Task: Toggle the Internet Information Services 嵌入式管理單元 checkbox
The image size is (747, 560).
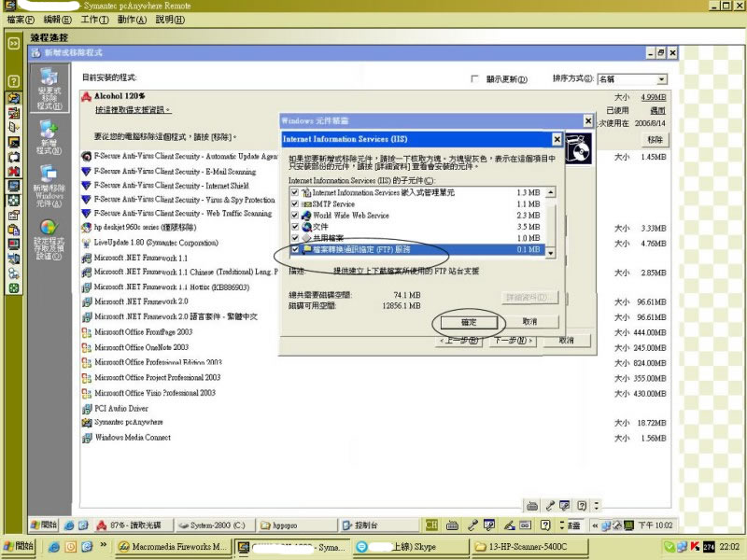Action: [x=295, y=192]
